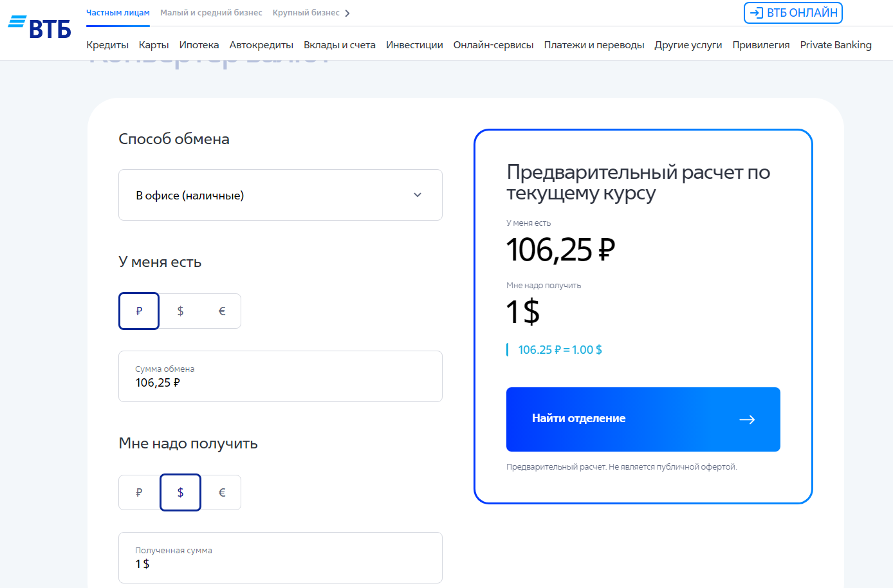Switch to Малый и средний бизнес tab
Viewport: 893px width, 588px height.
211,13
